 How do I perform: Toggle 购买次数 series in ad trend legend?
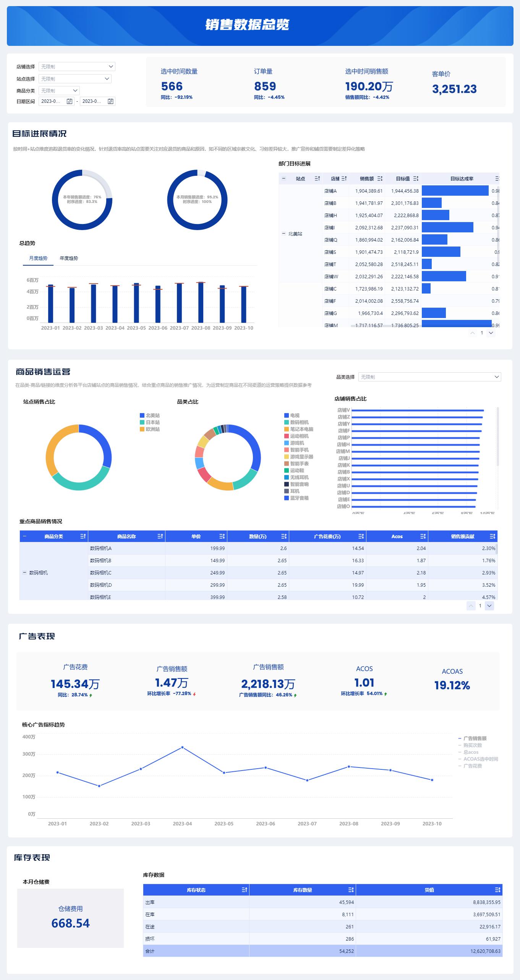tap(470, 745)
